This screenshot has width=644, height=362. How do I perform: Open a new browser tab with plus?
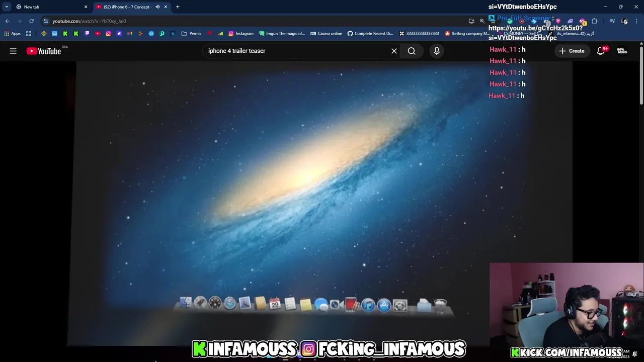(178, 7)
